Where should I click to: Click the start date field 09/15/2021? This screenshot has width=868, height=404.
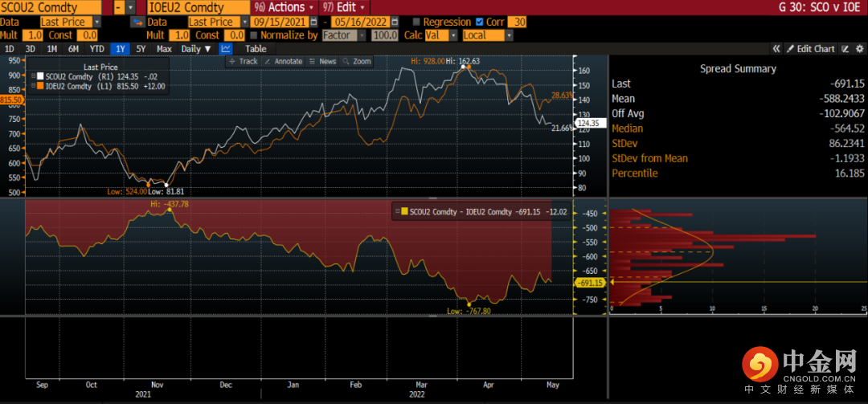(280, 22)
